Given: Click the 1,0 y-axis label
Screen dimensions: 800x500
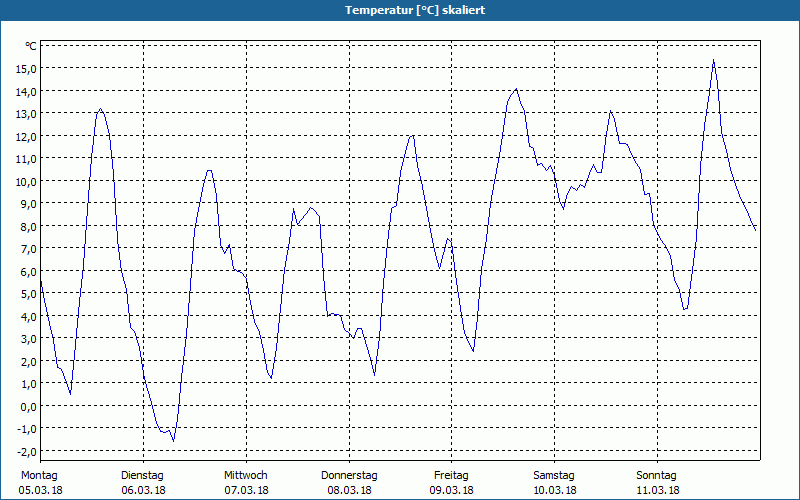Looking at the screenshot, I should (x=29, y=383).
